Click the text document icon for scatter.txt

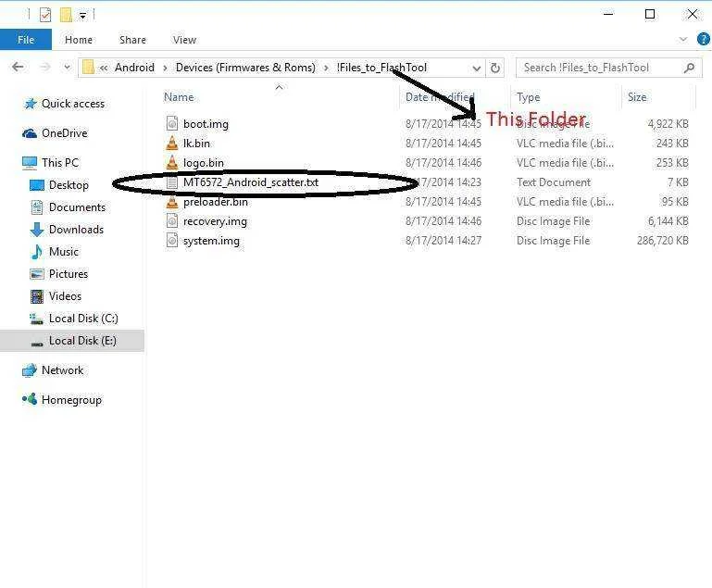click(x=172, y=182)
